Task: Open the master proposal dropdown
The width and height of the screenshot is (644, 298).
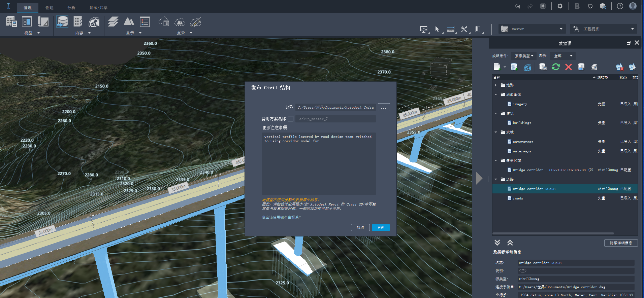Action: coord(532,29)
